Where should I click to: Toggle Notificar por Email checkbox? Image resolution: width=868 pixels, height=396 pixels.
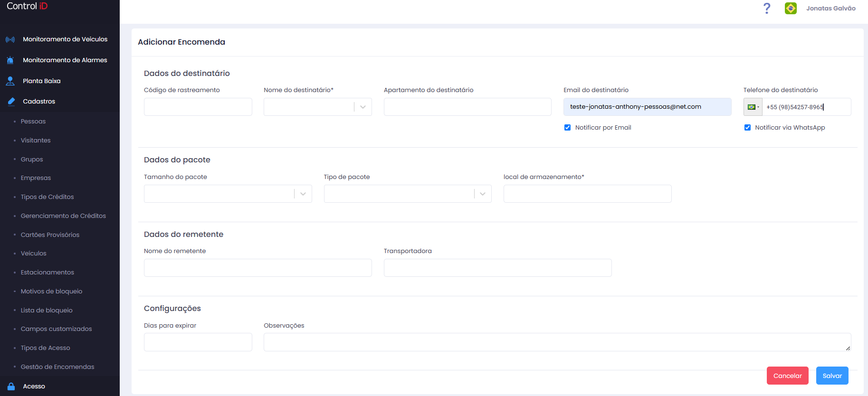click(567, 127)
